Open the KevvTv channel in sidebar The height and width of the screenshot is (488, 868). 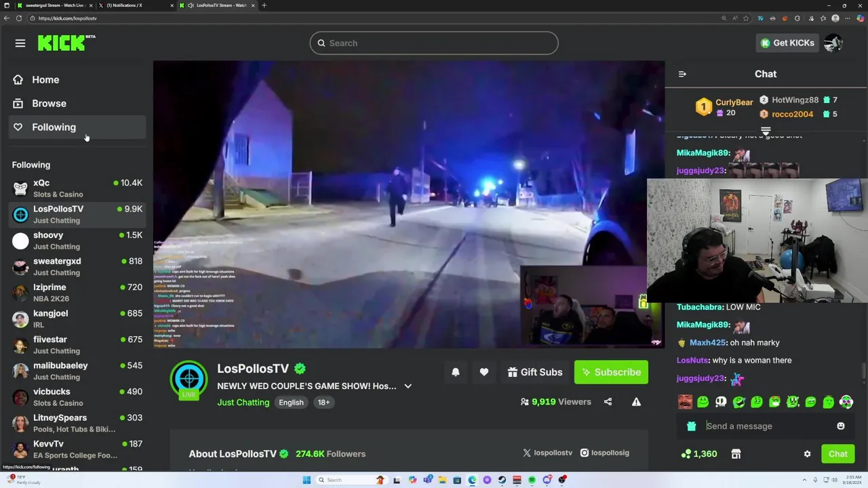pyautogui.click(x=77, y=449)
